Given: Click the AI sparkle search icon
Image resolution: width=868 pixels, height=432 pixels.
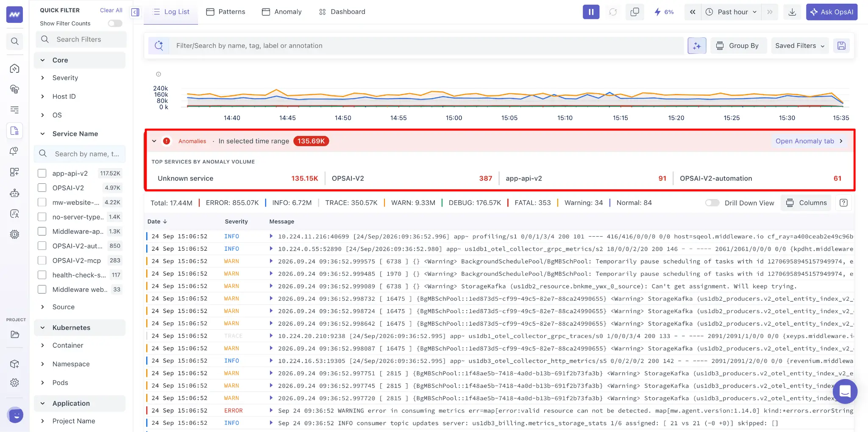Looking at the screenshot, I should click(x=697, y=46).
